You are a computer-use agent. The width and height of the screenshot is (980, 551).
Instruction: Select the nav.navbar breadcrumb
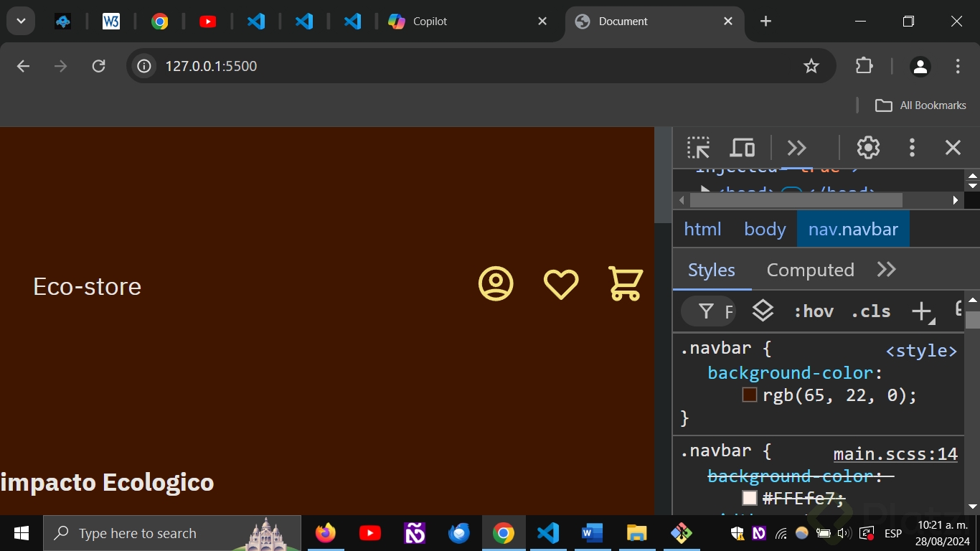pos(853,229)
